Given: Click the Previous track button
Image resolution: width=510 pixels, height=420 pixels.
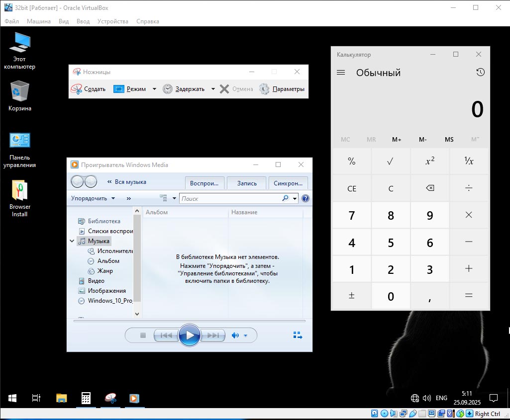Looking at the screenshot, I should click(166, 335).
